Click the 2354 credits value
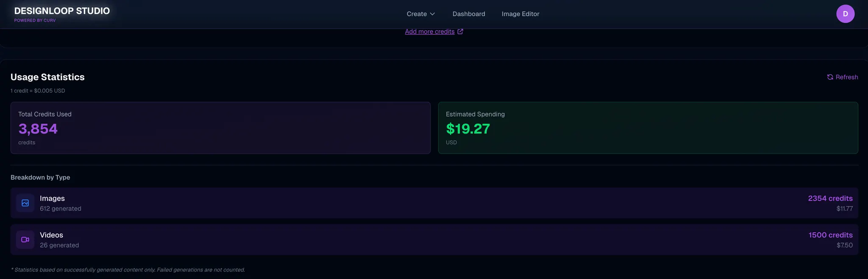The height and width of the screenshot is (279, 868). [830, 198]
